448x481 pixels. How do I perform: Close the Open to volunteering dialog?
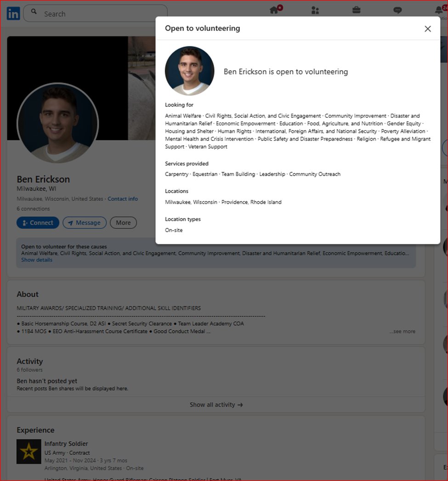coord(427,29)
